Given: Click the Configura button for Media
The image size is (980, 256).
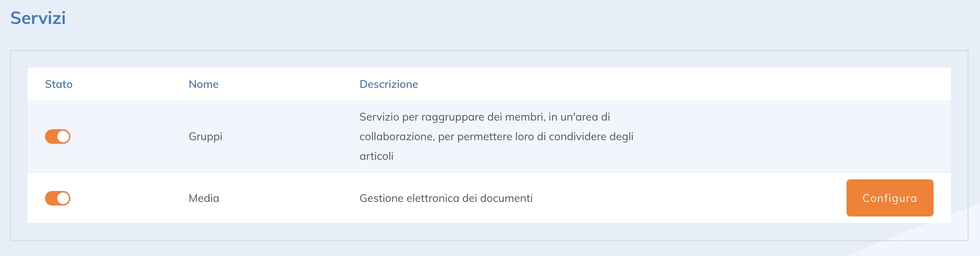Looking at the screenshot, I should click(889, 198).
